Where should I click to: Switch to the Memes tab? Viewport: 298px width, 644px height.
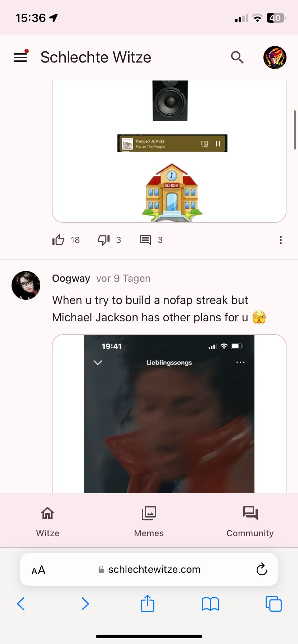(149, 521)
